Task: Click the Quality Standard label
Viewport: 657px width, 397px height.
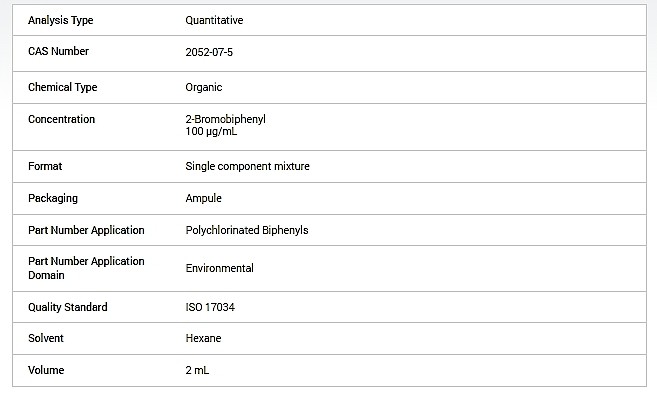Action: tap(67, 307)
